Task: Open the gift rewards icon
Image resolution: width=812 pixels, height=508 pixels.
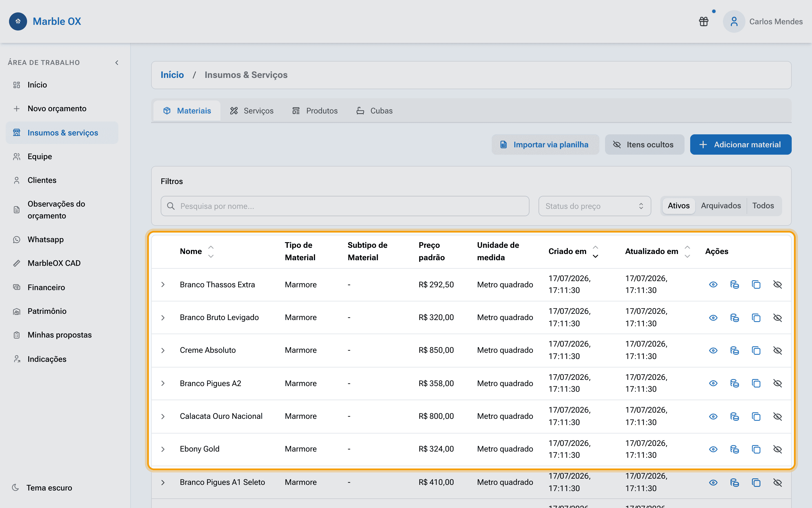Action: point(704,21)
